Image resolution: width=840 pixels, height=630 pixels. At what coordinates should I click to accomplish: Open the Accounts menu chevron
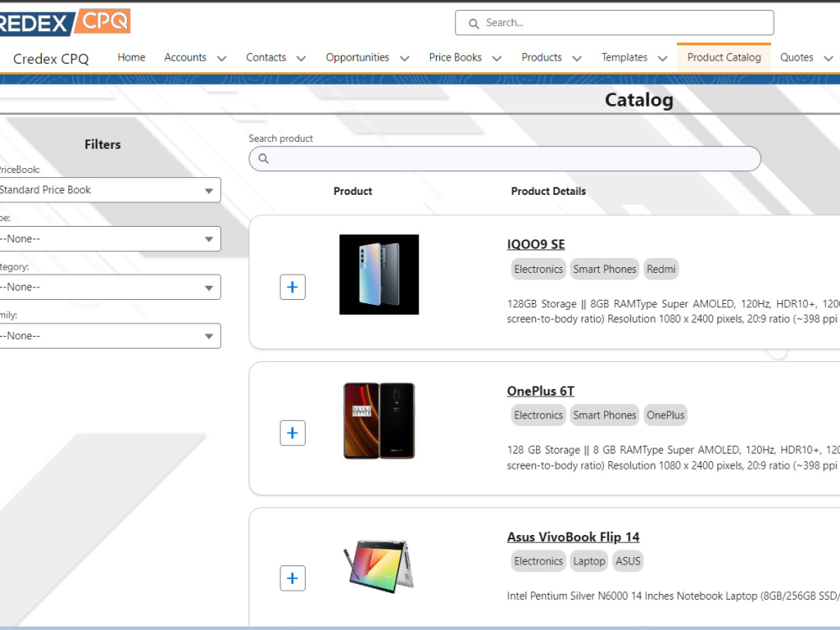click(x=222, y=59)
